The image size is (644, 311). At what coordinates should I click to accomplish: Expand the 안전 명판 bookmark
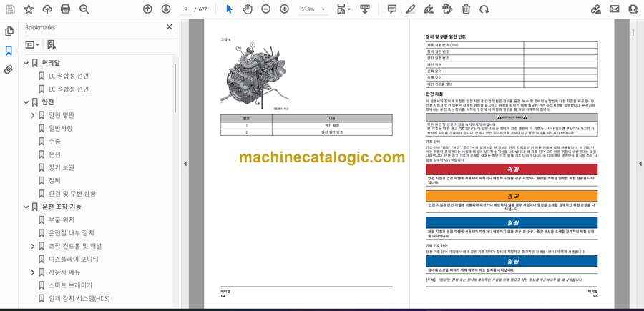tap(33, 115)
